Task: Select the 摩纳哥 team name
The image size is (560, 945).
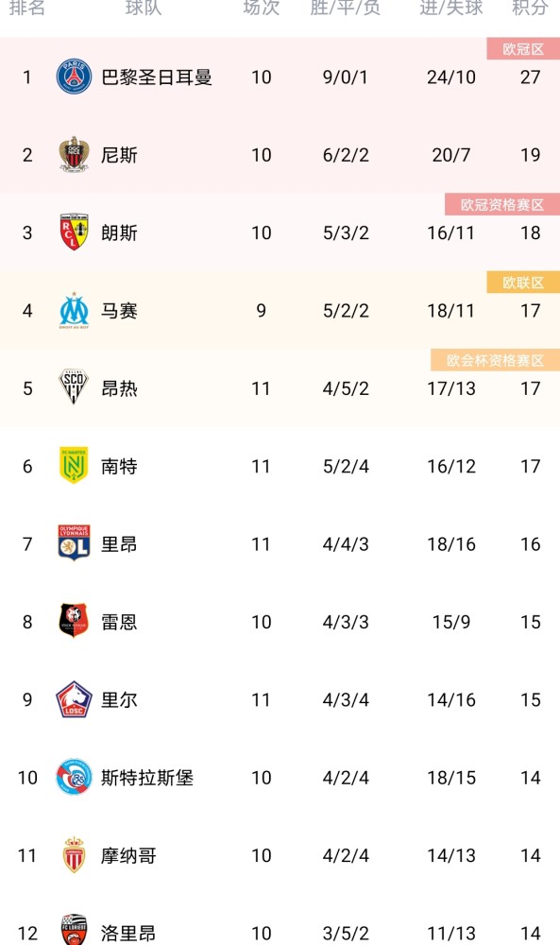Action: pos(128,855)
